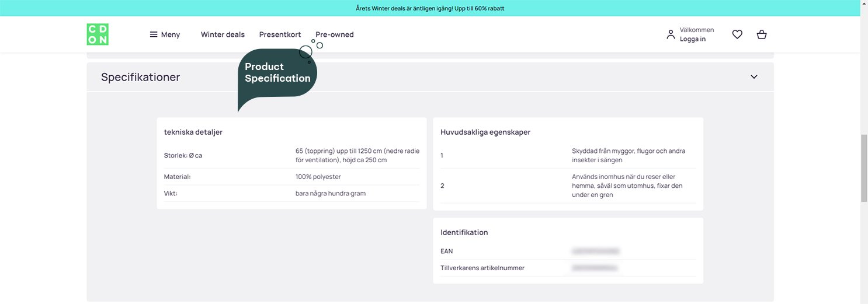Click the user account icon
This screenshot has height=304, width=868.
tap(671, 34)
